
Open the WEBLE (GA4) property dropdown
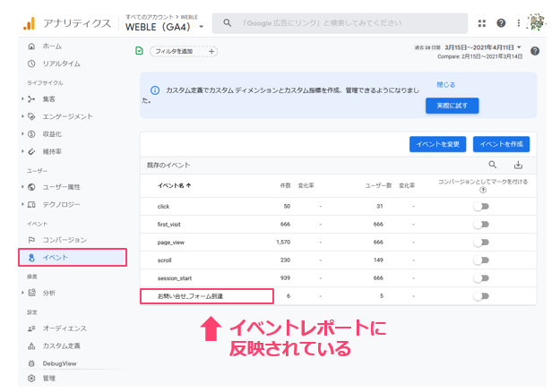(x=201, y=27)
